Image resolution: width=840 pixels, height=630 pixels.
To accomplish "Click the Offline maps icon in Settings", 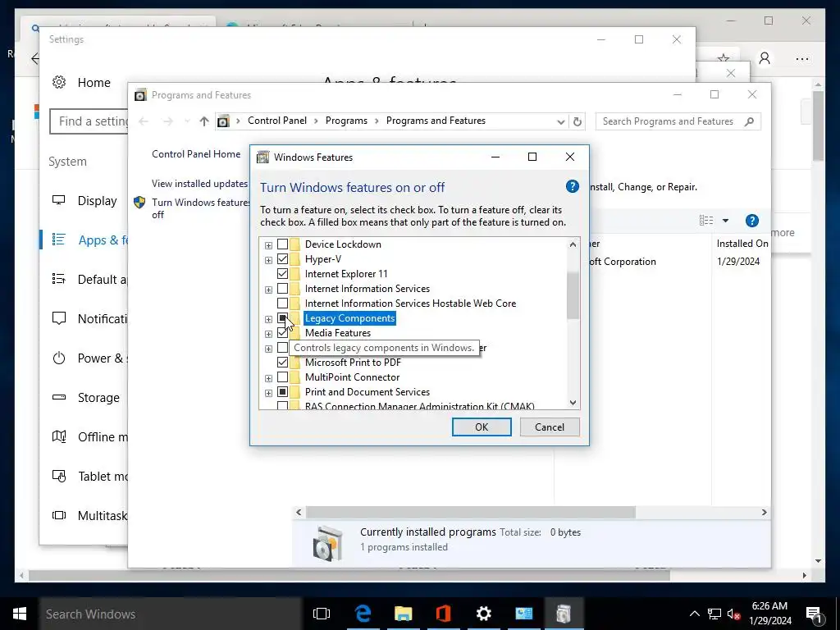I will [x=59, y=436].
